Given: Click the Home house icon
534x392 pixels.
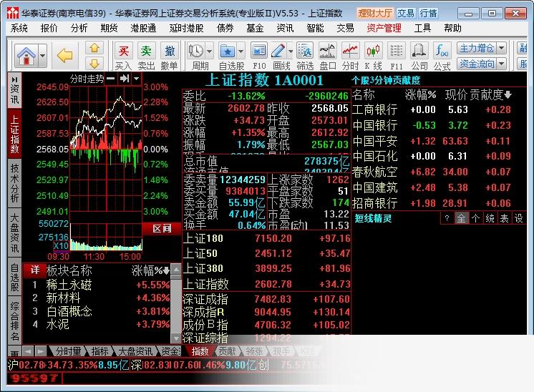Looking at the screenshot, I should (26, 56).
